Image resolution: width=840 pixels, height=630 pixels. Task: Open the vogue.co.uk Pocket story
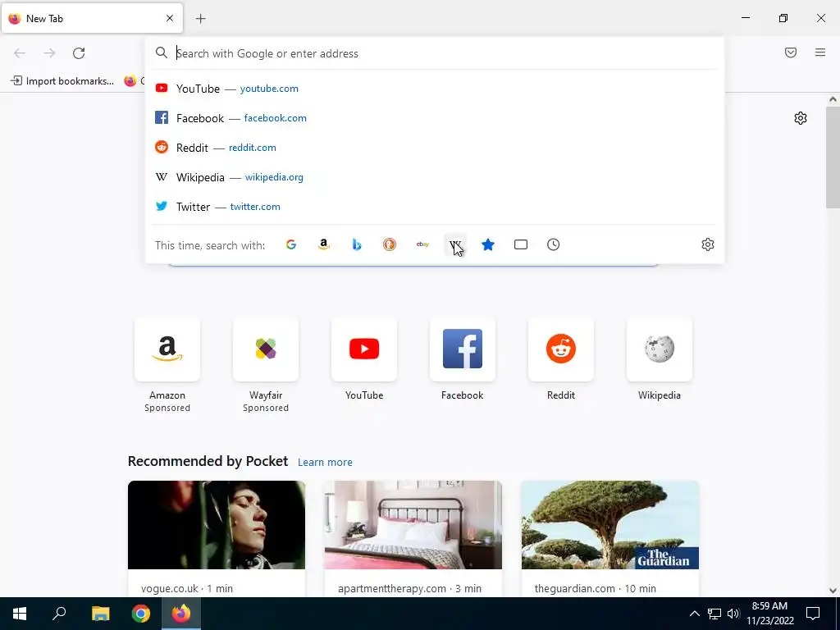tap(217, 538)
